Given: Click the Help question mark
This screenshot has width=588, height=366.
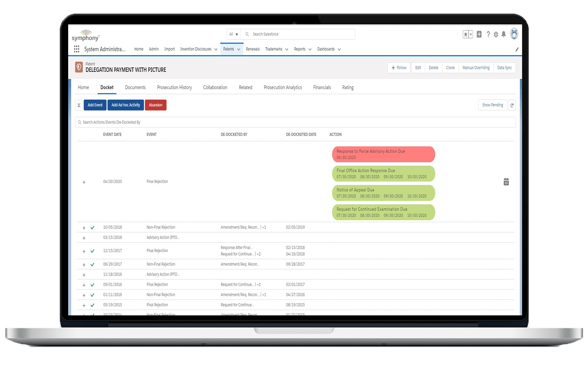Looking at the screenshot, I should tap(488, 34).
